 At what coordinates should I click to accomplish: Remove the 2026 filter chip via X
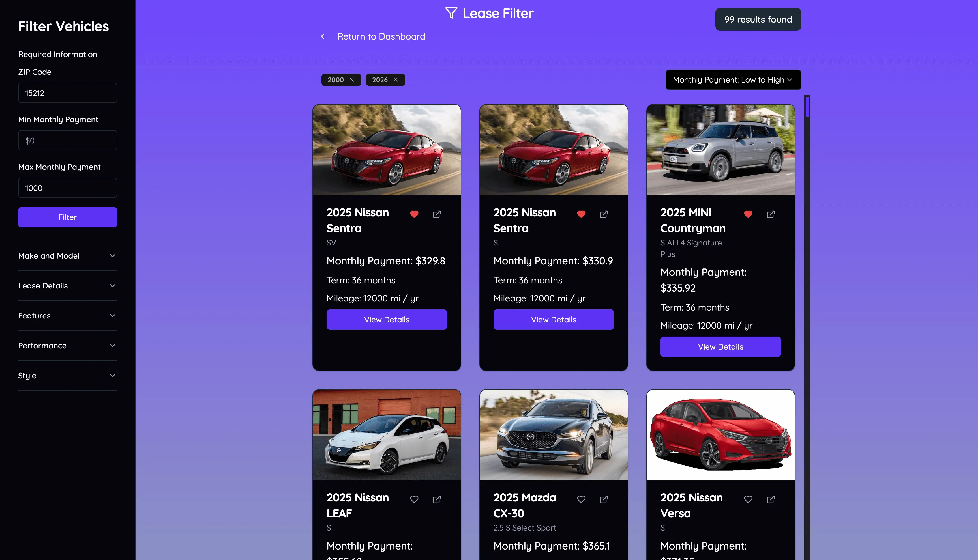click(396, 79)
